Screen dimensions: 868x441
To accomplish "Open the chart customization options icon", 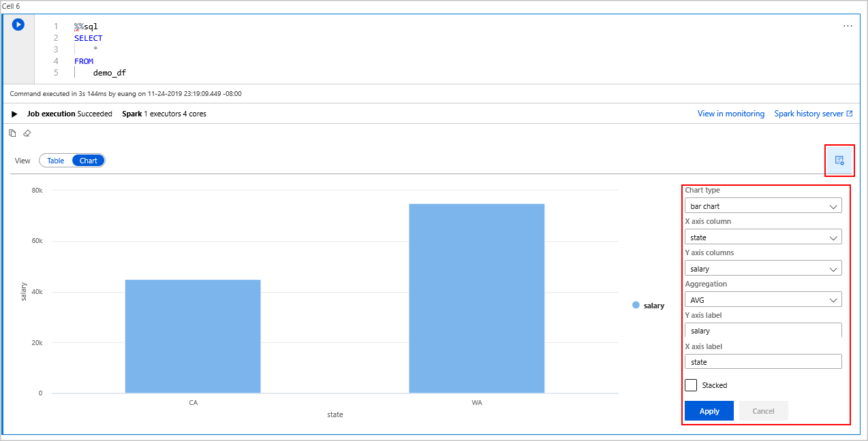I will tap(839, 160).
